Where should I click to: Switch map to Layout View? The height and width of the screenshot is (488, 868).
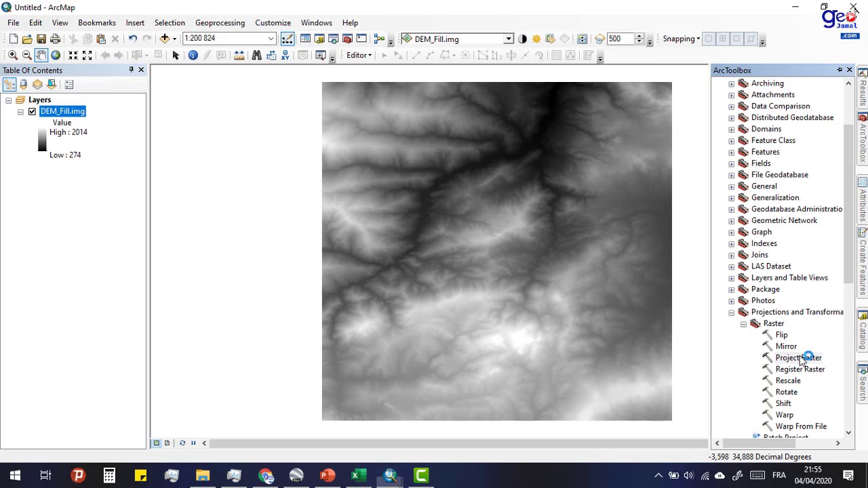(x=167, y=443)
